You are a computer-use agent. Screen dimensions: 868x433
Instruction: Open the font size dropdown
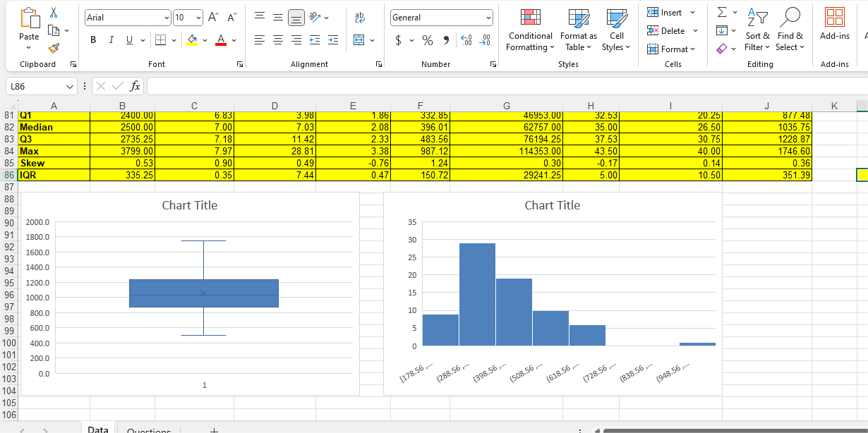pyautogui.click(x=198, y=17)
